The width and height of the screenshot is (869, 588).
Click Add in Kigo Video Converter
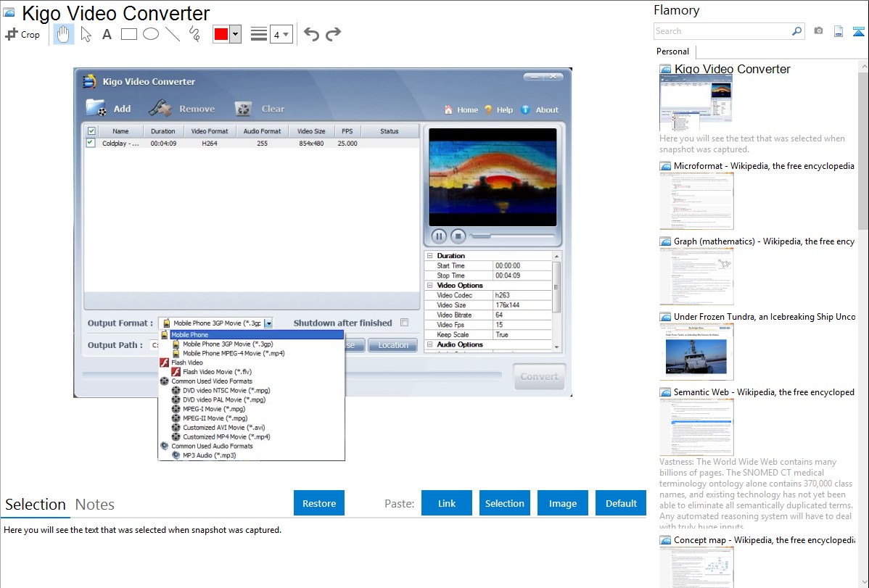[x=109, y=109]
